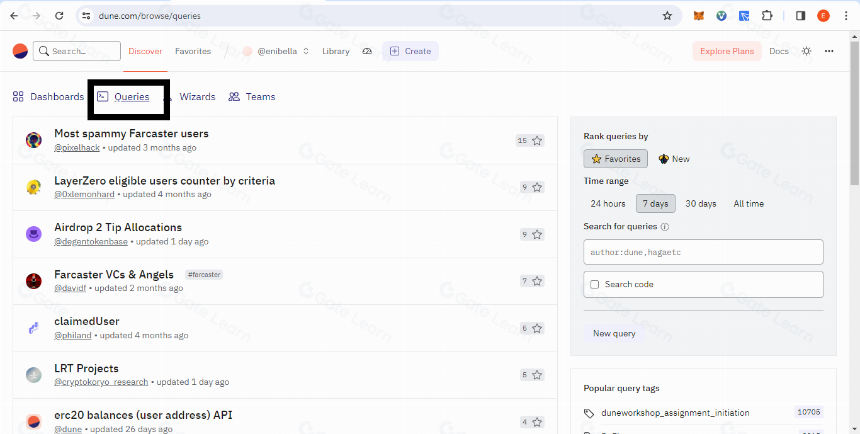This screenshot has width=860, height=434.
Task: Star the erc20 balances API query
Action: 537,422
